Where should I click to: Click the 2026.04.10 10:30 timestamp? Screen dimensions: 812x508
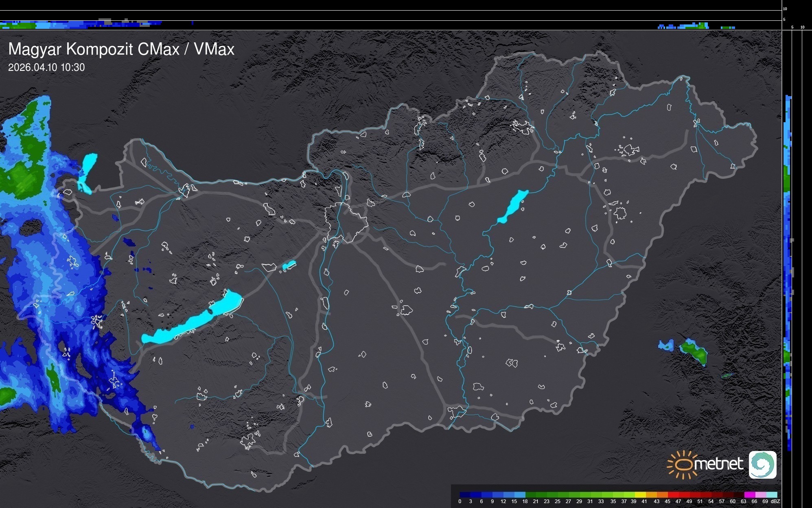coord(46,68)
